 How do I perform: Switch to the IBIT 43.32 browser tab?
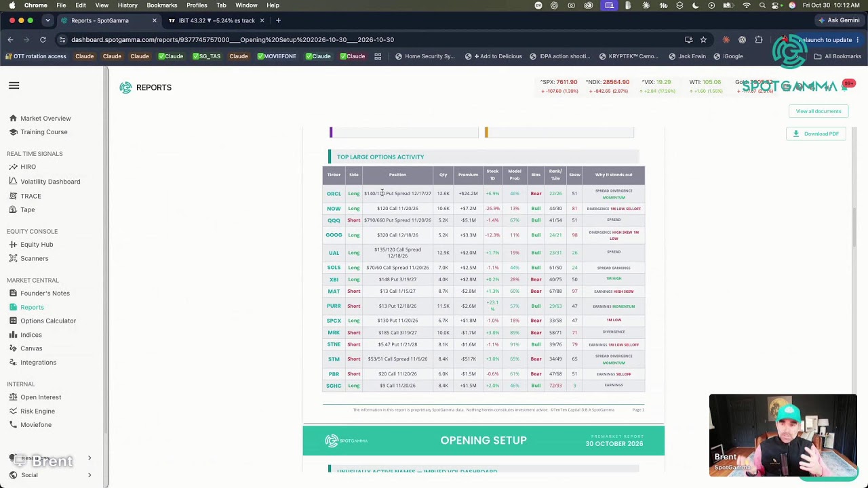click(216, 20)
